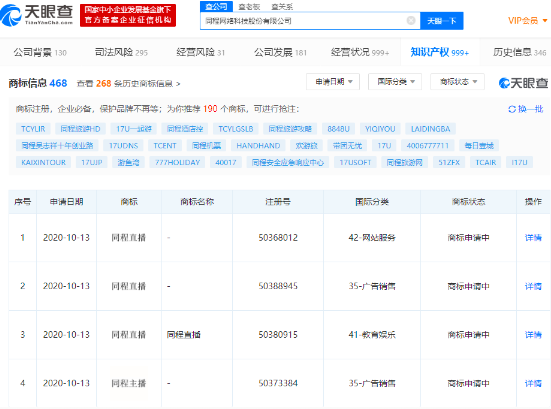This screenshot has width=551, height=409.
Task: Click the TCAIR trademark tag
Action: (486, 162)
